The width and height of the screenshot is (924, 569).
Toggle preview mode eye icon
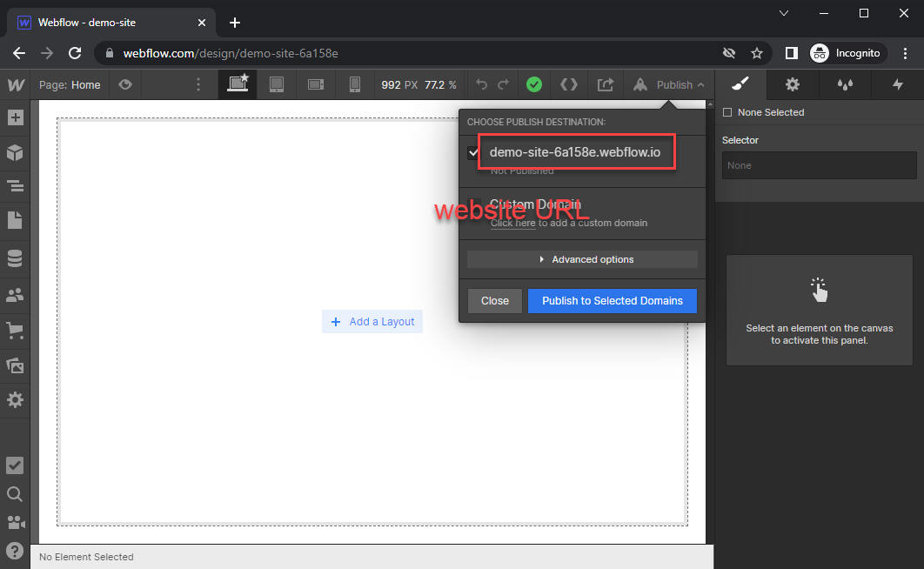[125, 84]
